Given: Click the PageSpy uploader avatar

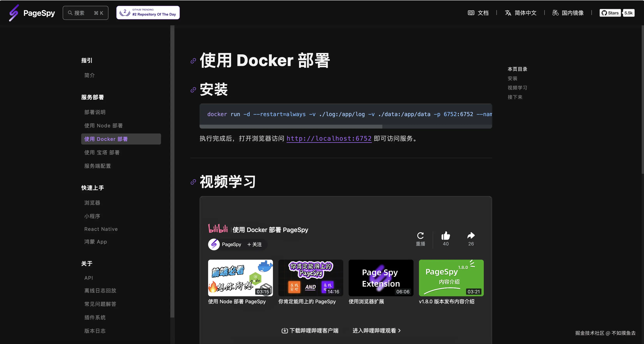Looking at the screenshot, I should coord(214,244).
